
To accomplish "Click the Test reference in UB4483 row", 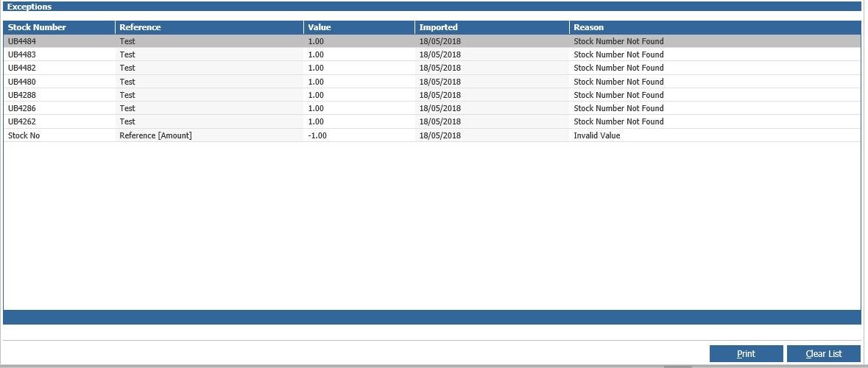I will pos(127,54).
